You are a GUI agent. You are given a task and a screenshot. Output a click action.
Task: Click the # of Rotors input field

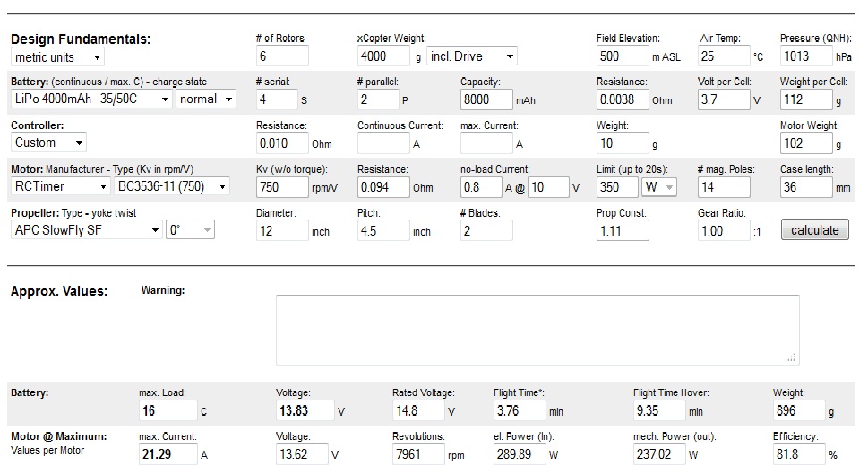coord(282,56)
